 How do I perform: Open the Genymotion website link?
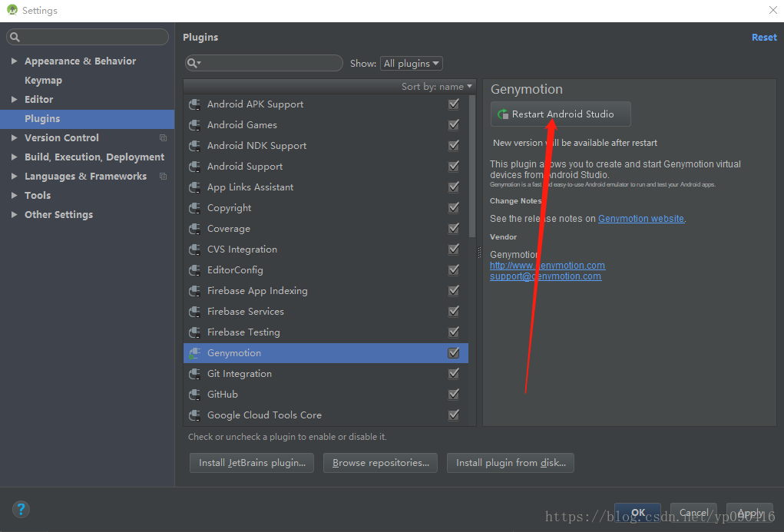641,219
